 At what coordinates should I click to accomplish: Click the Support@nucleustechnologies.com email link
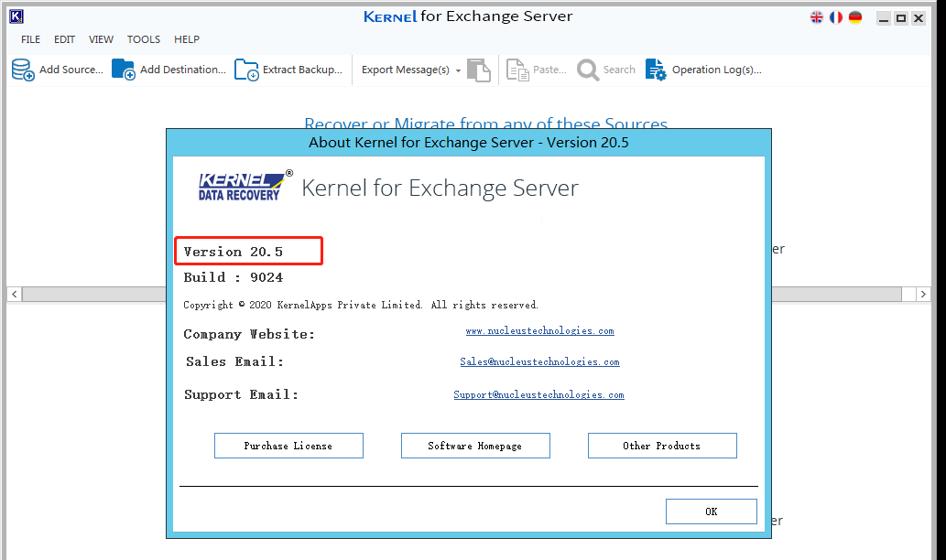coord(538,394)
